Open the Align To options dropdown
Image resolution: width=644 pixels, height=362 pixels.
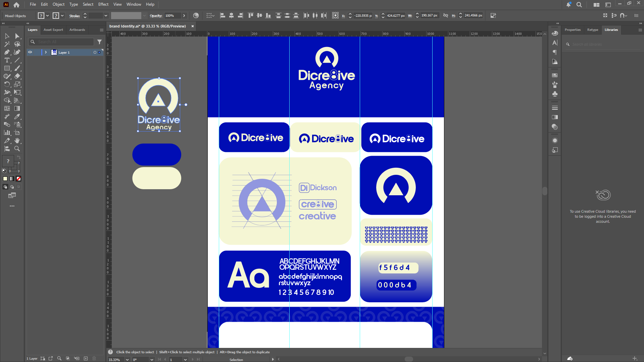coord(210,15)
